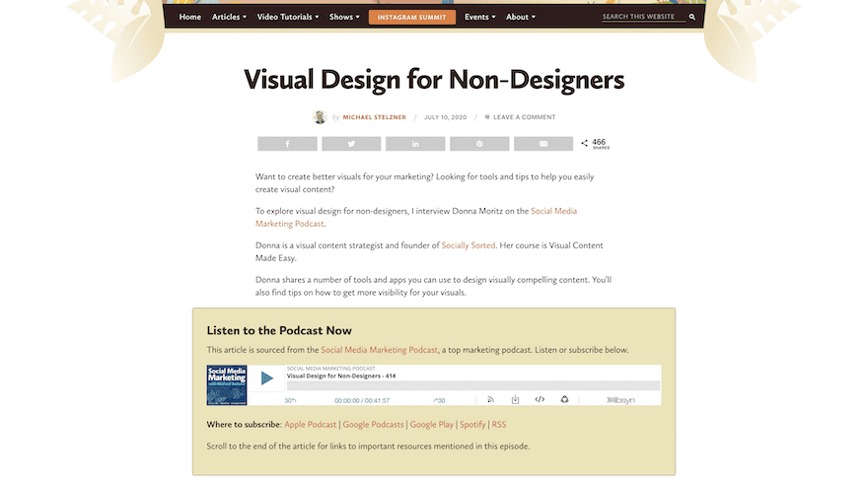Image resolution: width=868 pixels, height=482 pixels.
Task: Play the podcast episode
Action: coord(266,378)
